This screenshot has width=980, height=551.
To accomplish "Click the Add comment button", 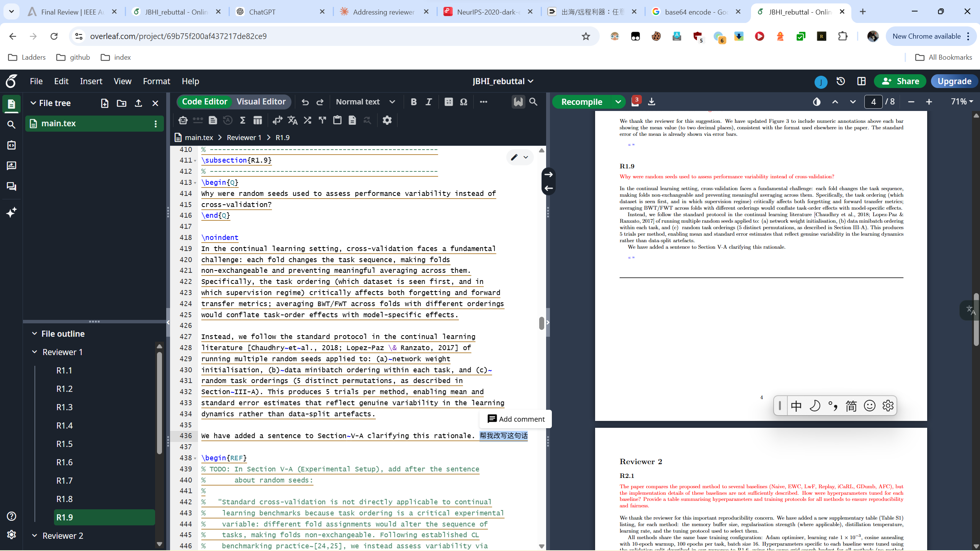I will [515, 419].
